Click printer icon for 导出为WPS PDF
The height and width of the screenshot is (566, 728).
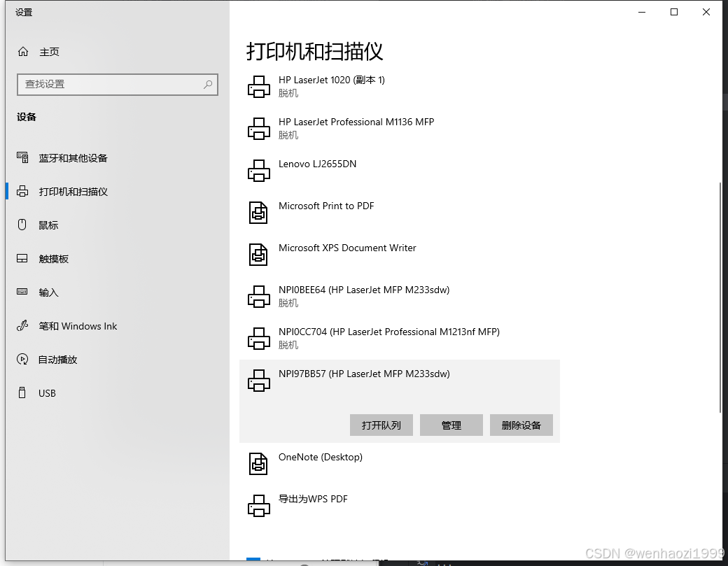[258, 506]
